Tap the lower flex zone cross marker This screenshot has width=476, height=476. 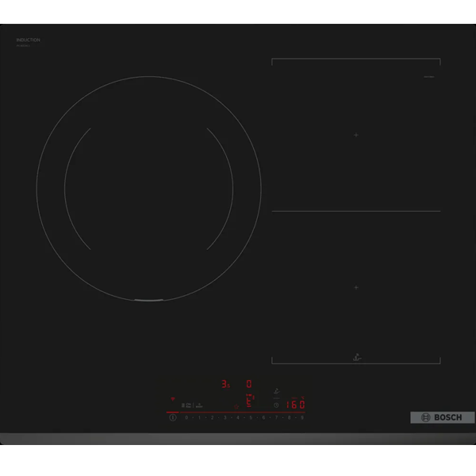(356, 287)
